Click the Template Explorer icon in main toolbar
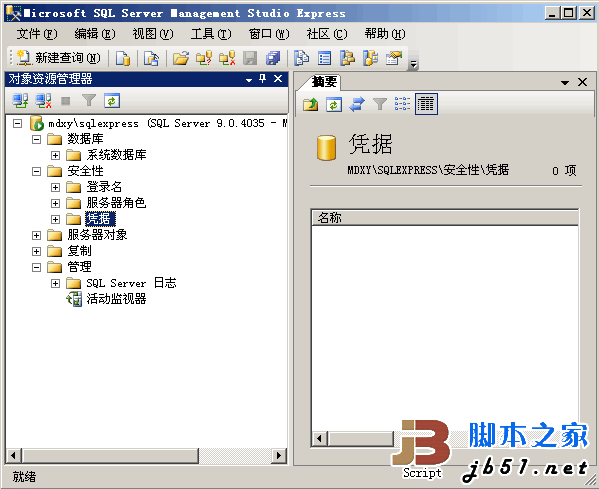Viewport: 599px width, 489px height. pos(370,58)
